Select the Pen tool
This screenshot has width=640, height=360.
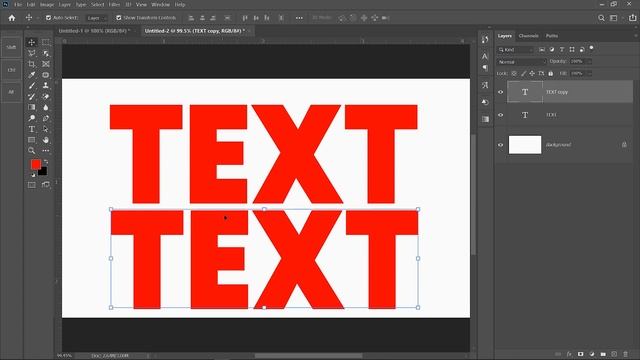(x=46, y=118)
